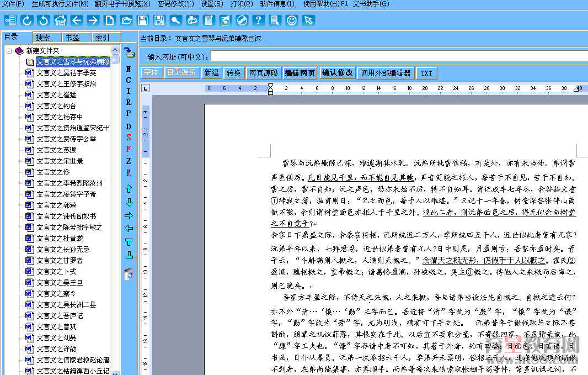Viewport: 588px width, 375px height.
Task: Toggle the N formatting button in the sidebar
Action: (x=127, y=69)
